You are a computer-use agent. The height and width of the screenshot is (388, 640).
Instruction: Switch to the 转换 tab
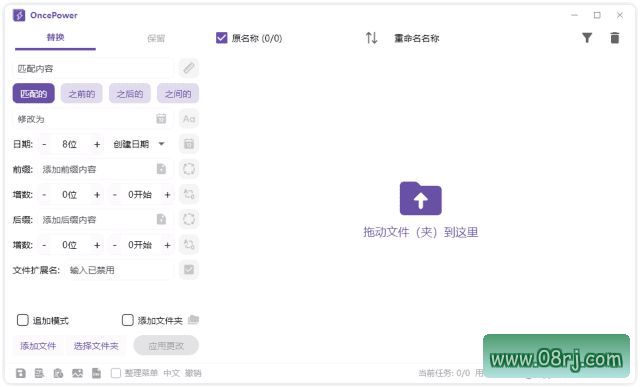click(x=56, y=38)
